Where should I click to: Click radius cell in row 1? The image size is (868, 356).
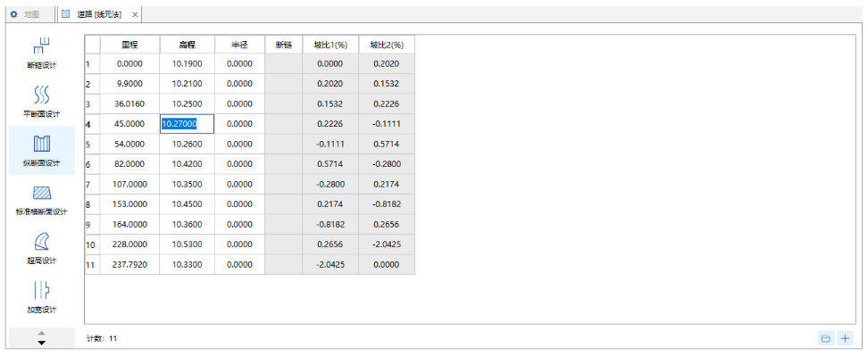[239, 63]
